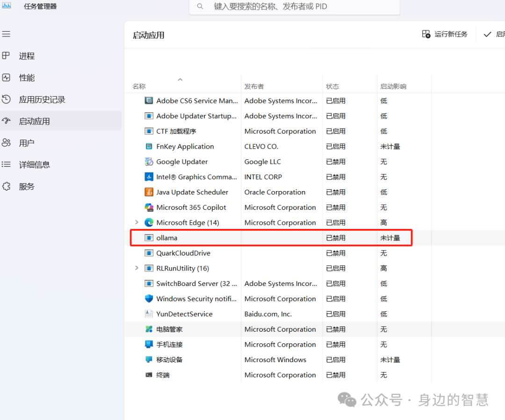Click the FnKey Application icon

coord(149,146)
